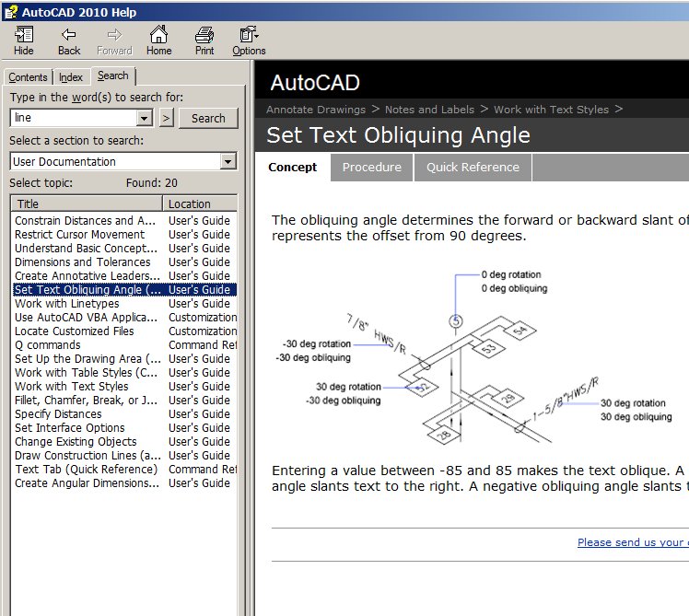Expand the User Documentation section dropdown
This screenshot has width=689, height=616.
(x=228, y=161)
